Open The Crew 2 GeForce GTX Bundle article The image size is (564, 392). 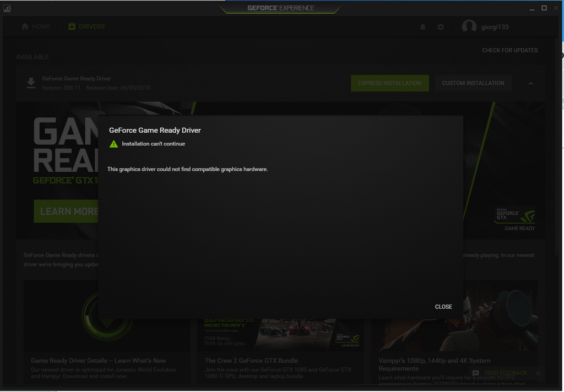(x=251, y=361)
